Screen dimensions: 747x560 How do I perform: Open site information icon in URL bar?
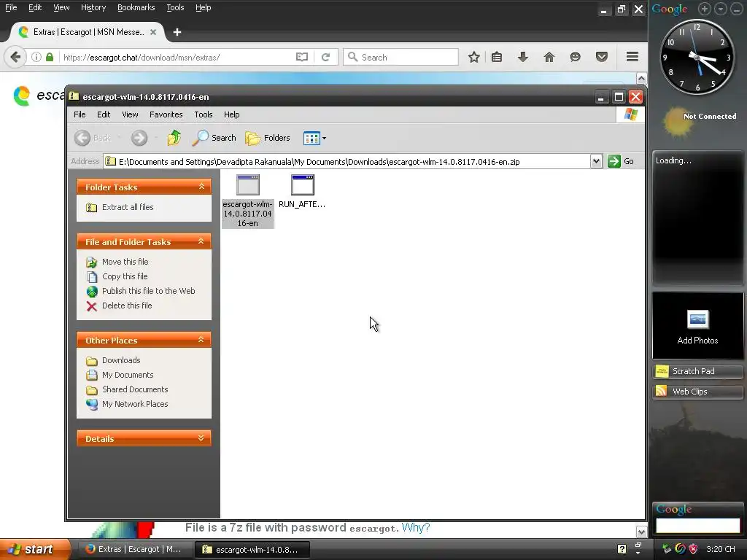pos(36,57)
